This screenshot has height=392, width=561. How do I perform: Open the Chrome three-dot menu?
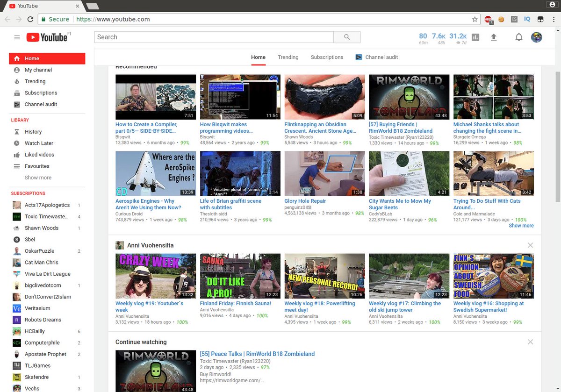(x=553, y=19)
